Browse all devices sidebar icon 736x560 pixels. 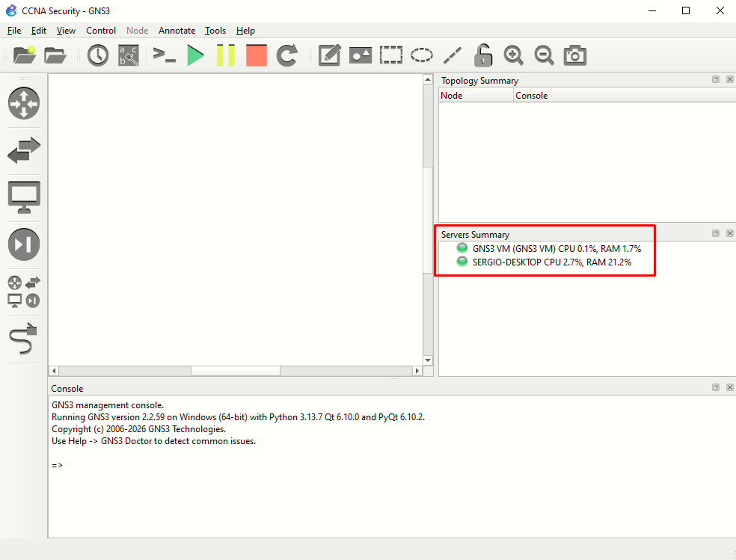tap(24, 292)
